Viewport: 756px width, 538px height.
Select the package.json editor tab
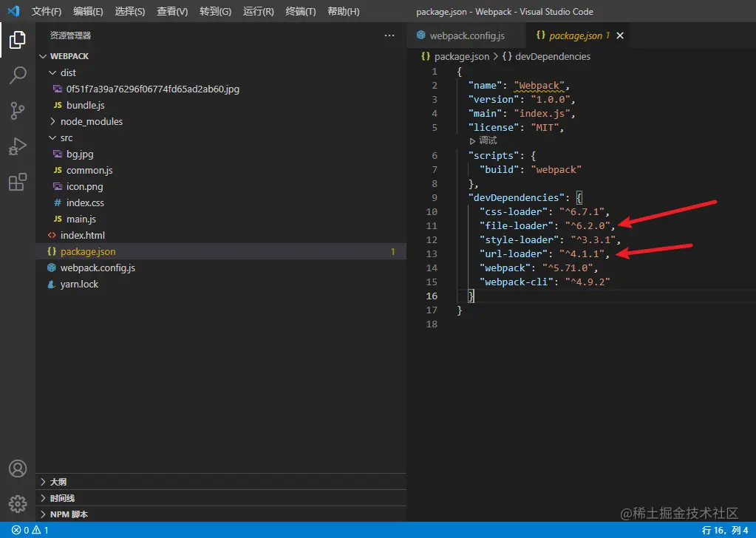pyautogui.click(x=579, y=35)
